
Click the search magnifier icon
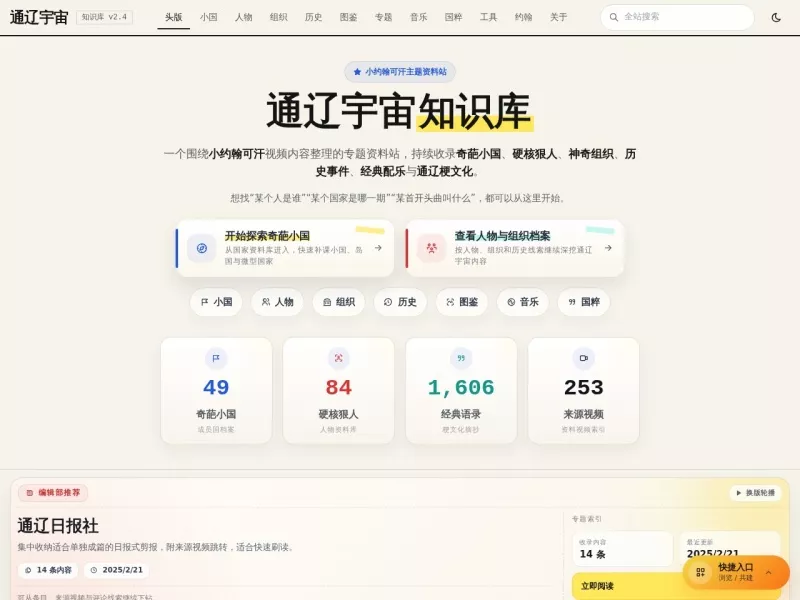pyautogui.click(x=614, y=17)
